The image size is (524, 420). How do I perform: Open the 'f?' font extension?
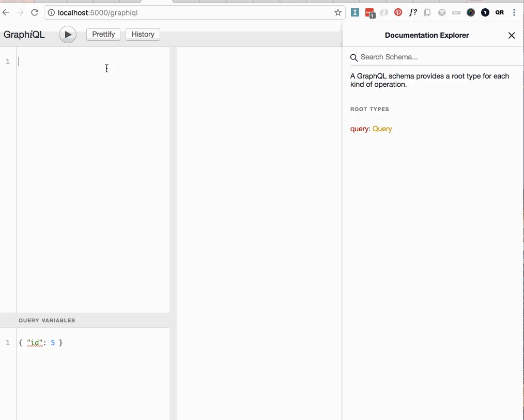coord(413,13)
